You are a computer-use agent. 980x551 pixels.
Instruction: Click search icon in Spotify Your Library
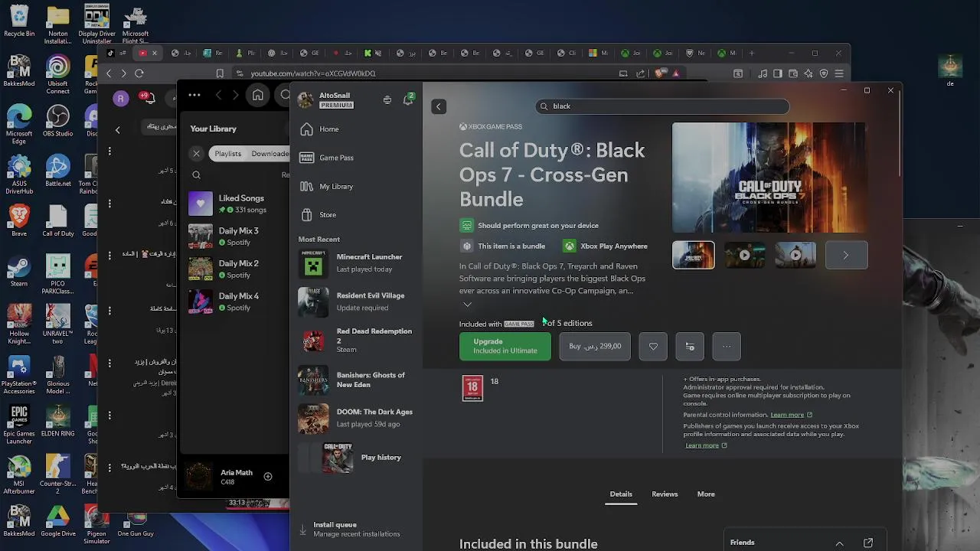(197, 175)
